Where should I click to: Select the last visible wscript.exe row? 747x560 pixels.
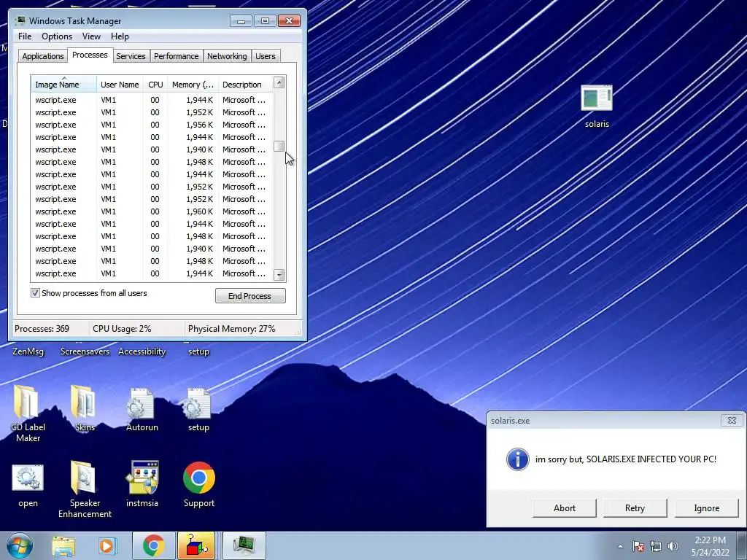(x=152, y=273)
